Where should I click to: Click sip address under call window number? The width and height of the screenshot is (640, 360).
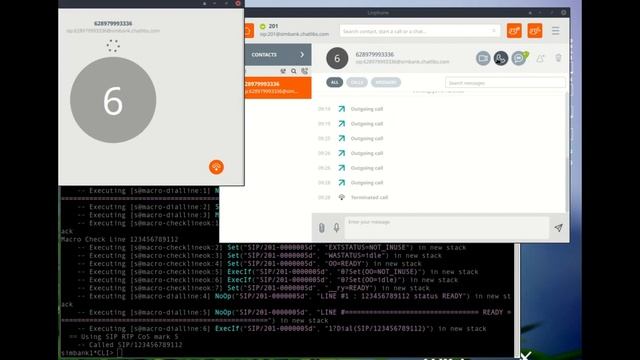tap(113, 31)
